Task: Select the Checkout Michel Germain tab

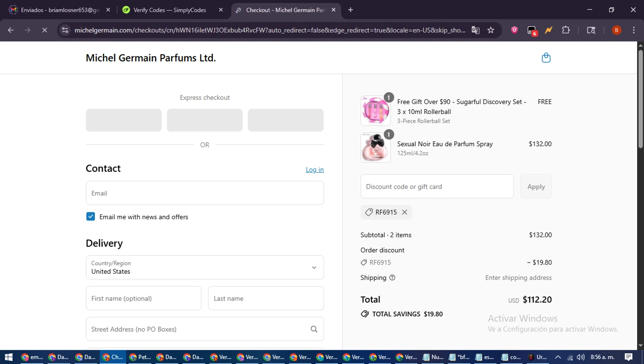Action: 285,10
